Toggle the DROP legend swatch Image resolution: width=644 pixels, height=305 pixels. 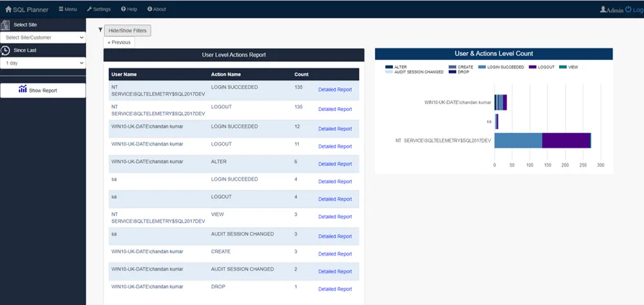pos(453,72)
